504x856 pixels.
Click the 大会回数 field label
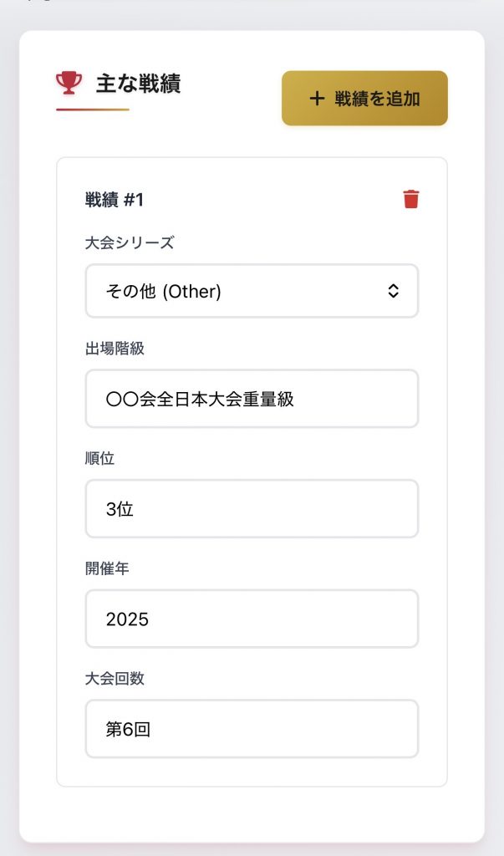(x=115, y=678)
